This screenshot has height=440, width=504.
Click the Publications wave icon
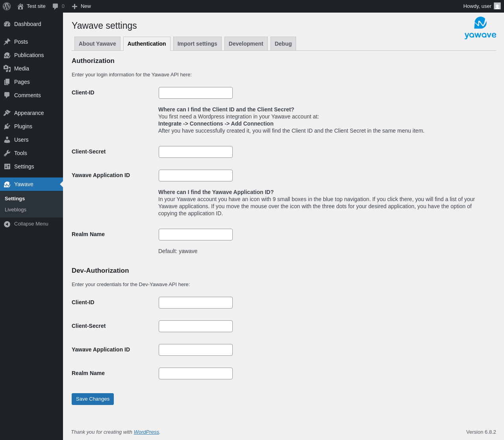(x=7, y=55)
